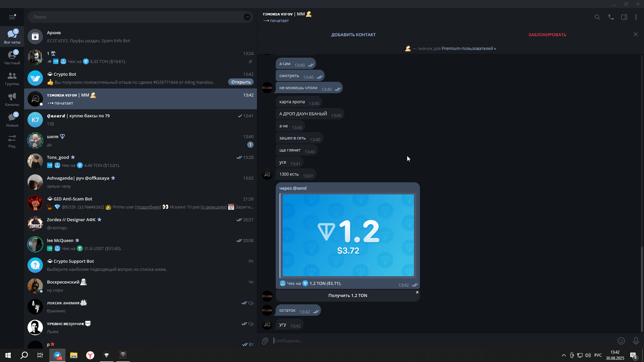This screenshot has width=644, height=362.
Task: Click the '@send' bot link
Action: coord(300,188)
